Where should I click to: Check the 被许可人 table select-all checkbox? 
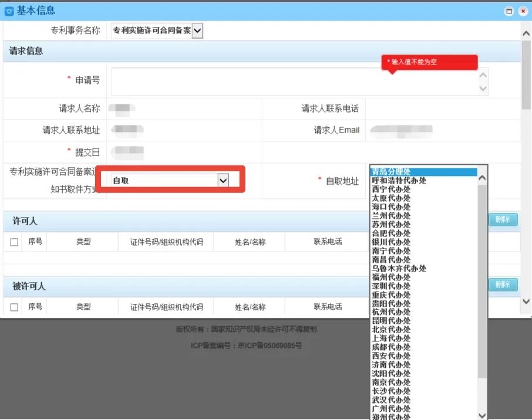(x=14, y=307)
